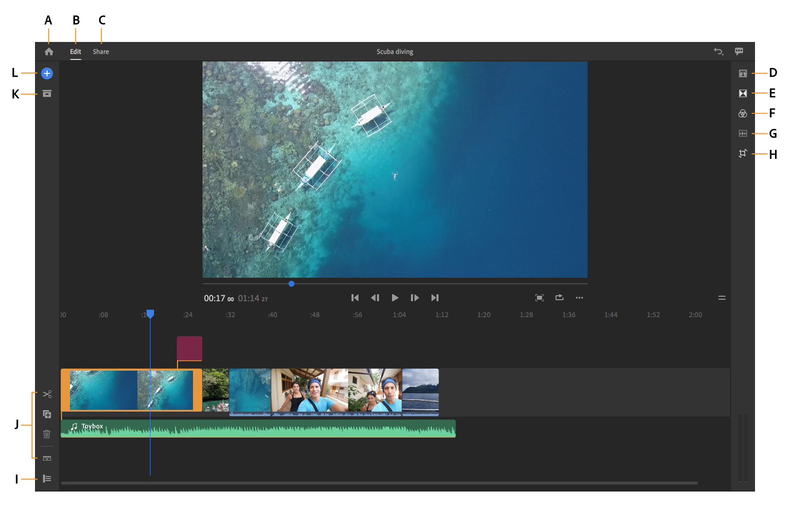Toggle the track controls view

(47, 479)
